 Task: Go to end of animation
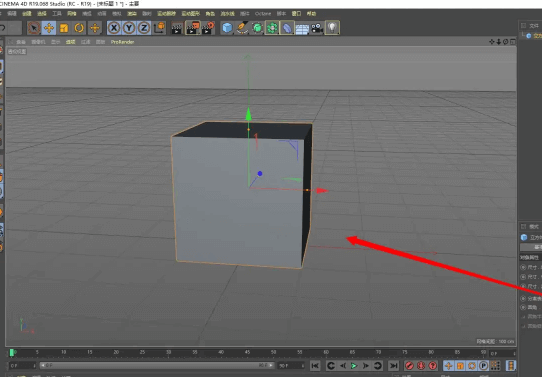pos(393,365)
